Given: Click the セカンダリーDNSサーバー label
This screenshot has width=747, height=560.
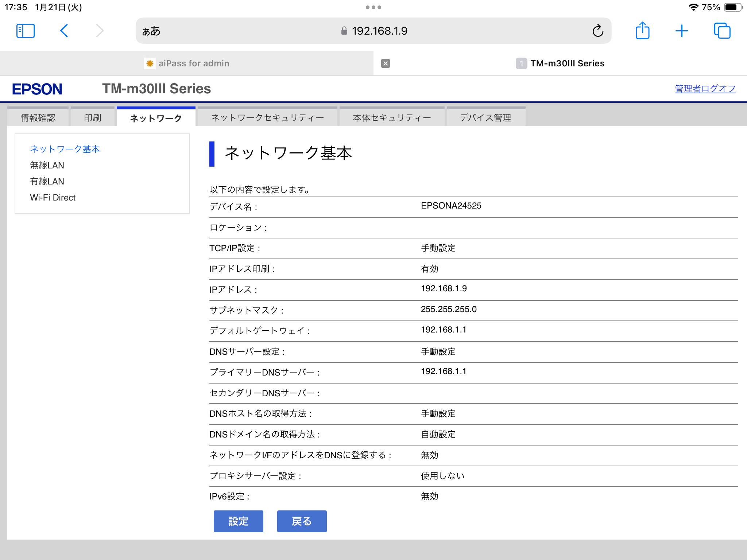Looking at the screenshot, I should 265,393.
